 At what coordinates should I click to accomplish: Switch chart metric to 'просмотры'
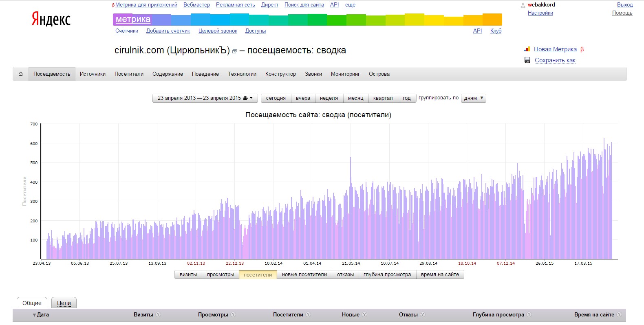221,274
